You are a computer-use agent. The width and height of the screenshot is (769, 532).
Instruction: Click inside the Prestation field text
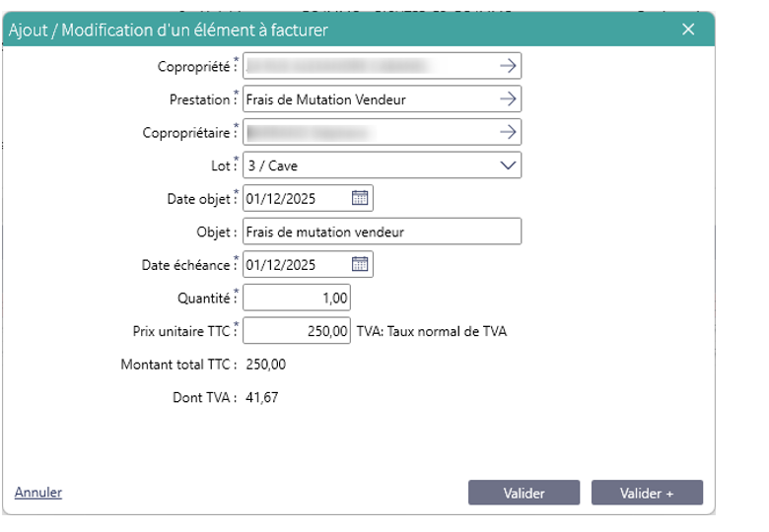click(371, 99)
